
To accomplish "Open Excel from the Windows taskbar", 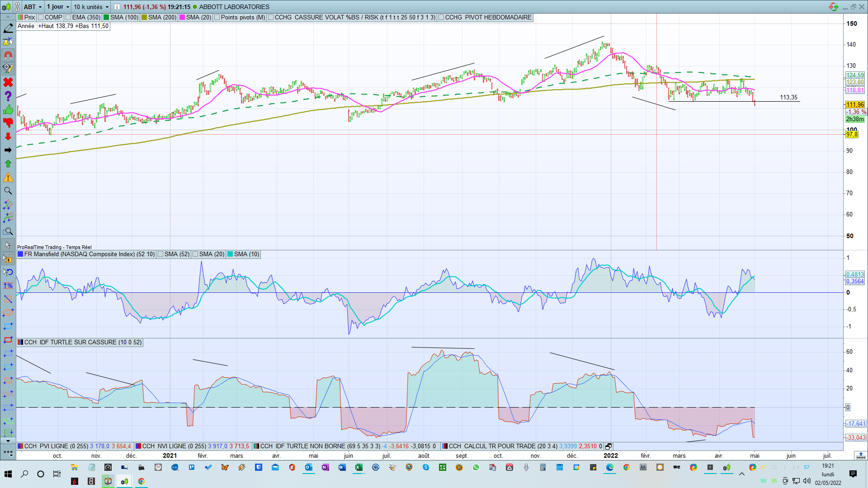I will point(359,467).
